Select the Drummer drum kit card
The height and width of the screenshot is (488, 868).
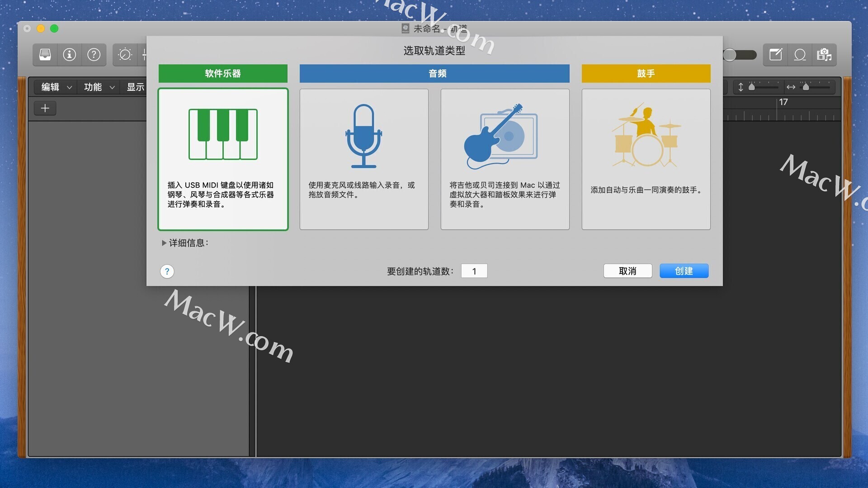[x=646, y=159]
